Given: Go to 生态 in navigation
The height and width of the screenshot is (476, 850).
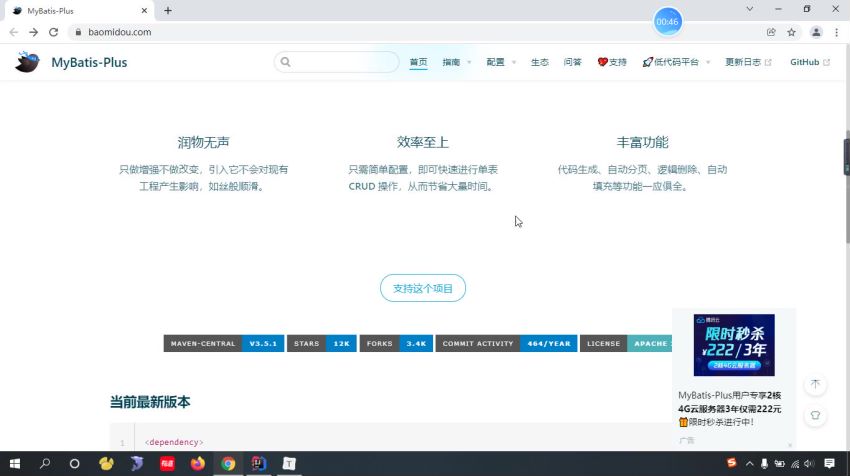Looking at the screenshot, I should [539, 62].
